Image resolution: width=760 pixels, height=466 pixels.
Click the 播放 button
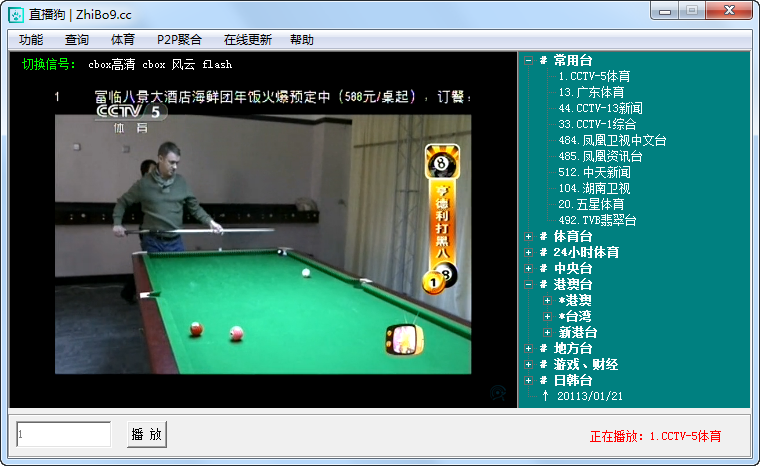point(147,434)
